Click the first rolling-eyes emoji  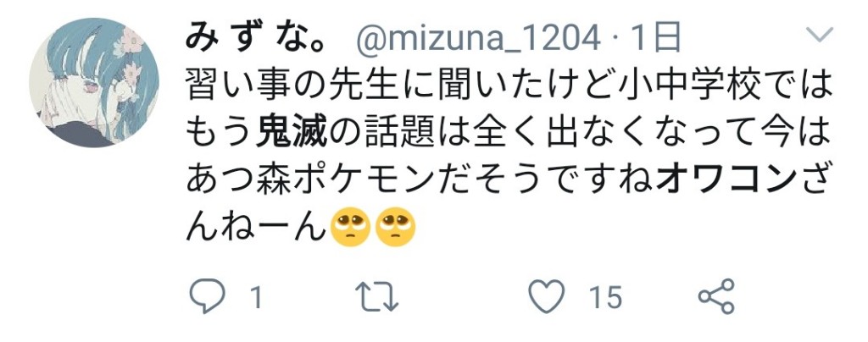click(x=350, y=229)
